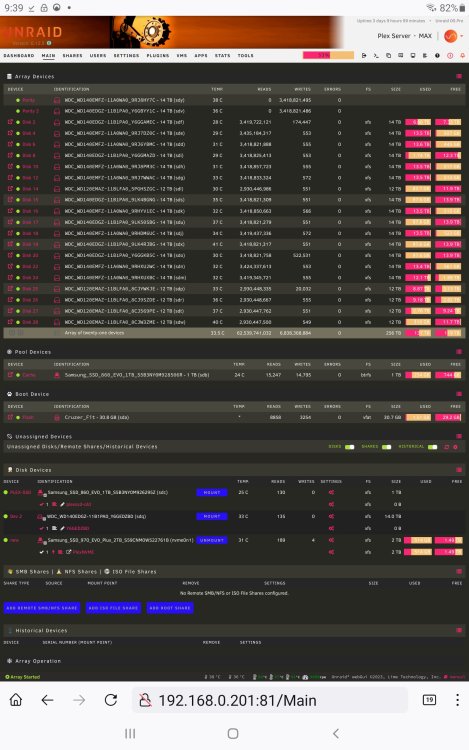The image size is (469, 750).
Task: Open the browse icon on the nvme0n1 partition row
Action: tap(68, 552)
